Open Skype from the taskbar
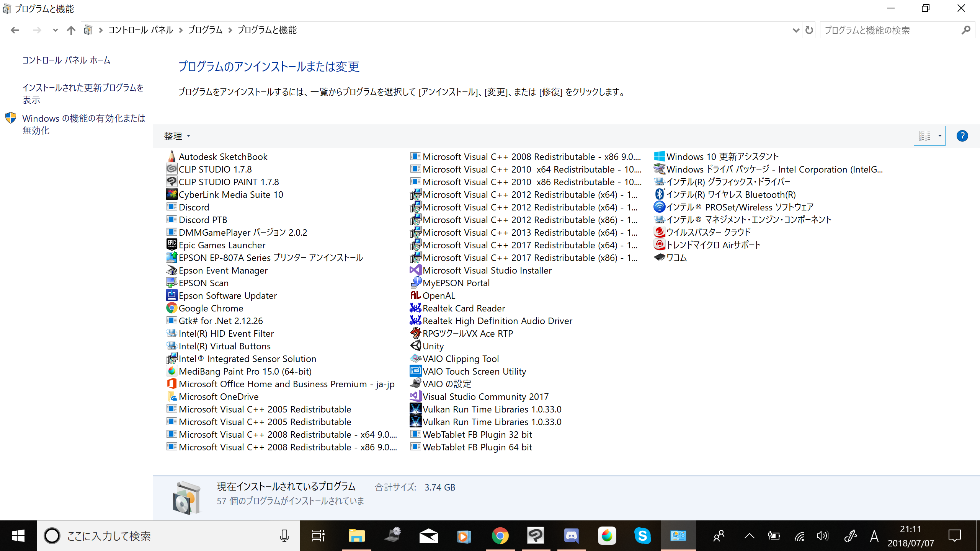Screen dimensions: 980x551 click(x=642, y=536)
